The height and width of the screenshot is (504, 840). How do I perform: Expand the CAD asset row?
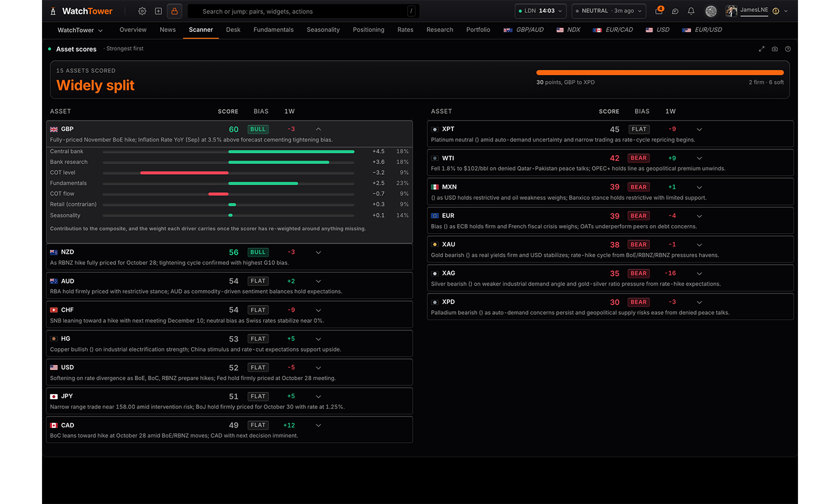pos(318,426)
